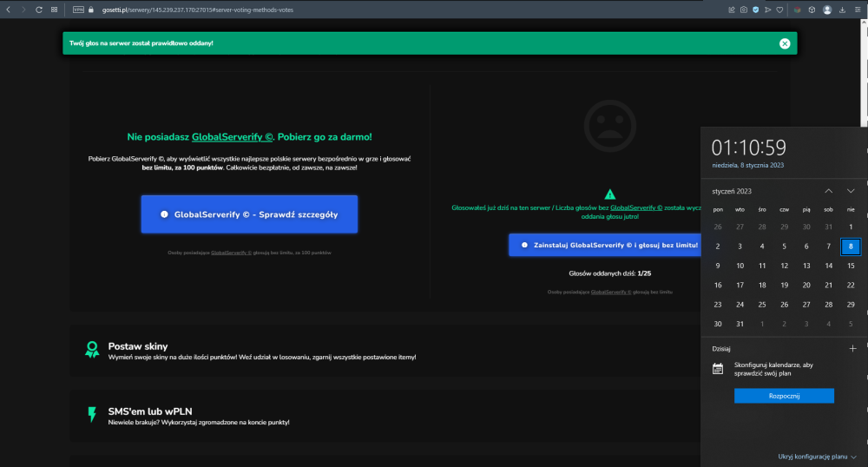Open GlobalServerify link below vote count
The width and height of the screenshot is (868, 467).
point(610,293)
